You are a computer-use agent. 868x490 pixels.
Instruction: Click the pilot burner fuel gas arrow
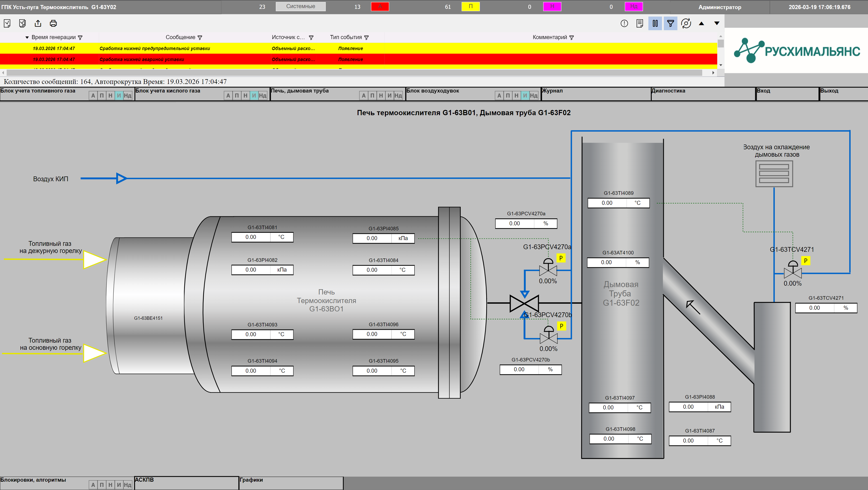95,259
